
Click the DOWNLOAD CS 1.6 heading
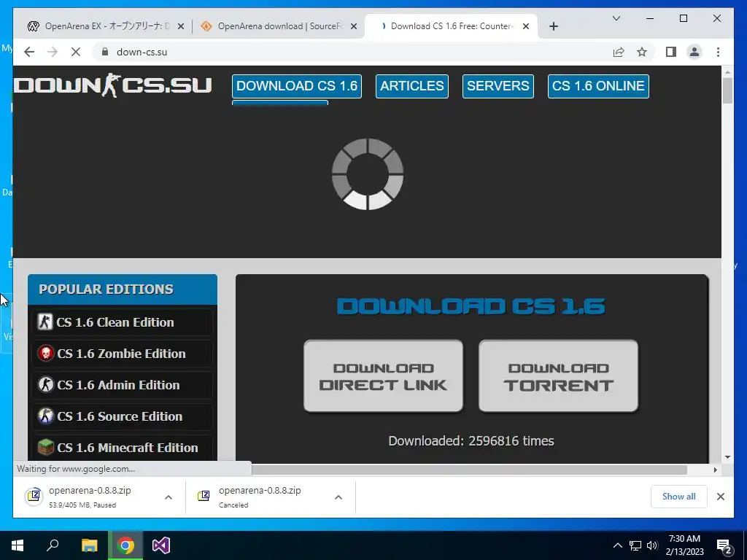click(x=471, y=306)
